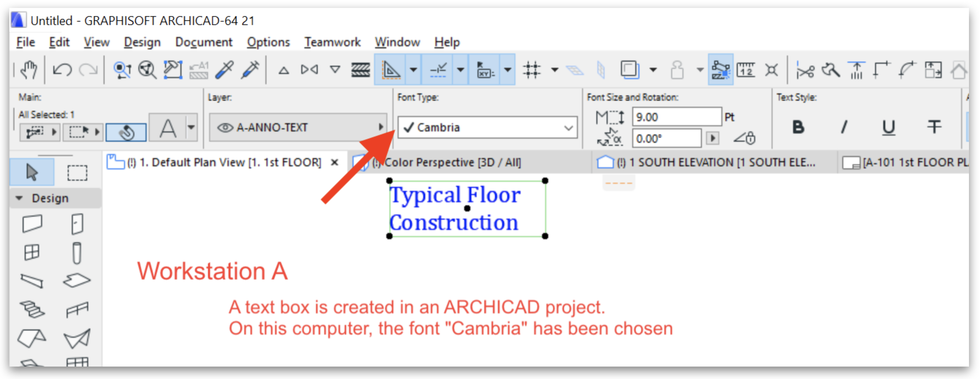The width and height of the screenshot is (980, 379).
Task: Pick up parameters with the eyedropper
Action: (x=225, y=70)
